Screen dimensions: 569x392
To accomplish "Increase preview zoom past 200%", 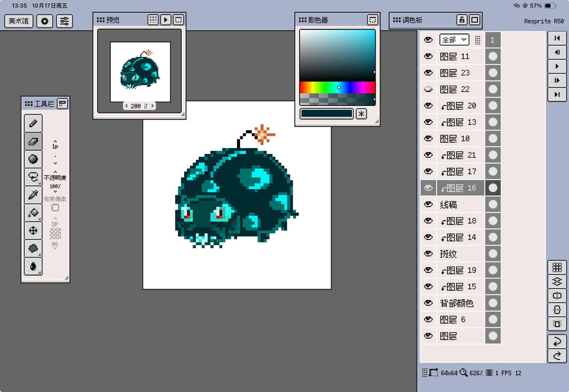I will click(152, 106).
